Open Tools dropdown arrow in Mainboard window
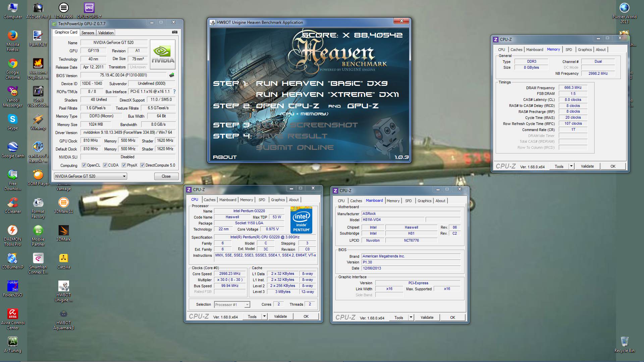The image size is (644, 362). pyautogui.click(x=411, y=317)
